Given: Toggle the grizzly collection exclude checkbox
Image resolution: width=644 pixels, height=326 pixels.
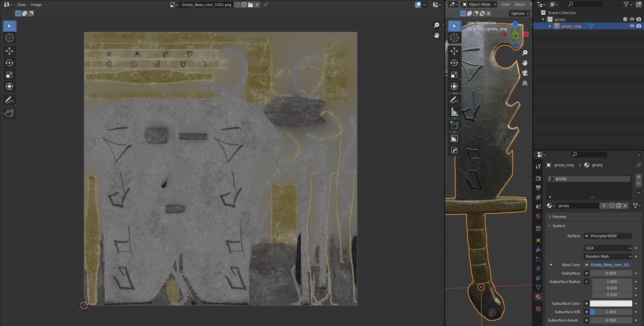Looking at the screenshot, I should point(625,19).
